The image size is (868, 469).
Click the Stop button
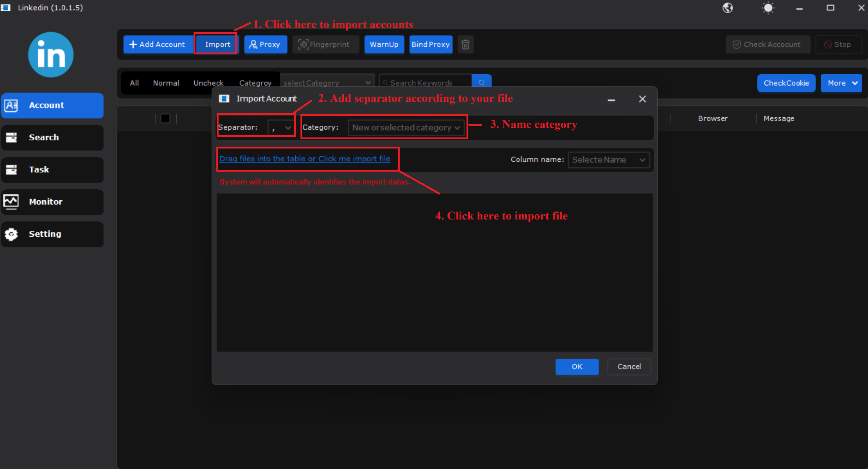point(838,44)
